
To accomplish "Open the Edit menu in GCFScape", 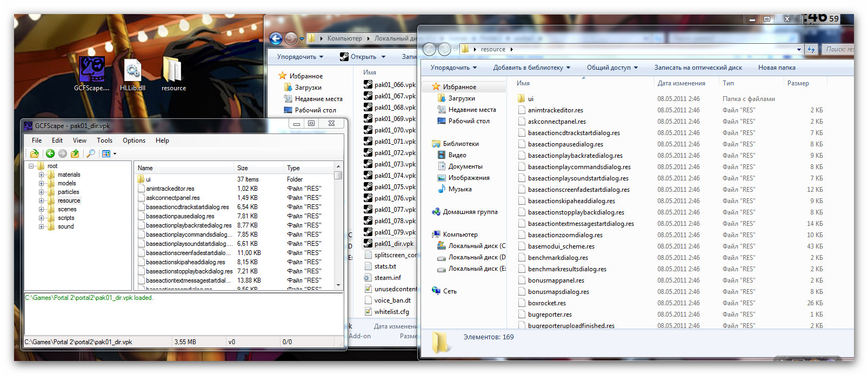I will pos(57,140).
